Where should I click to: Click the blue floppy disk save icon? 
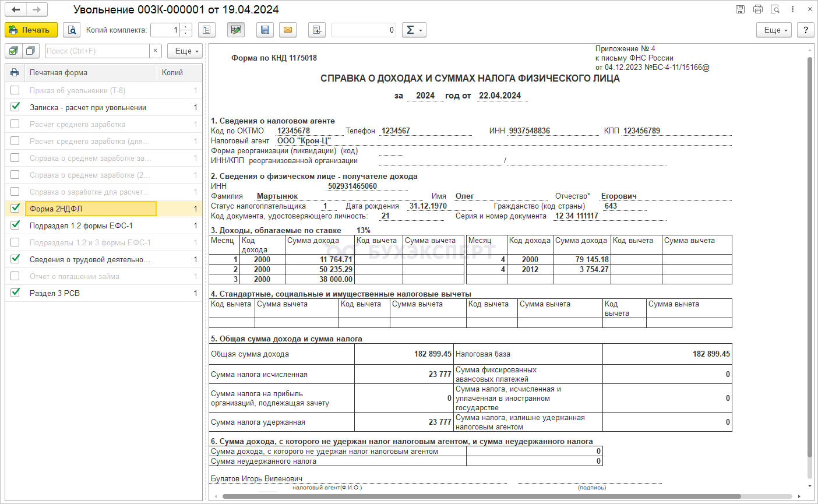(265, 30)
